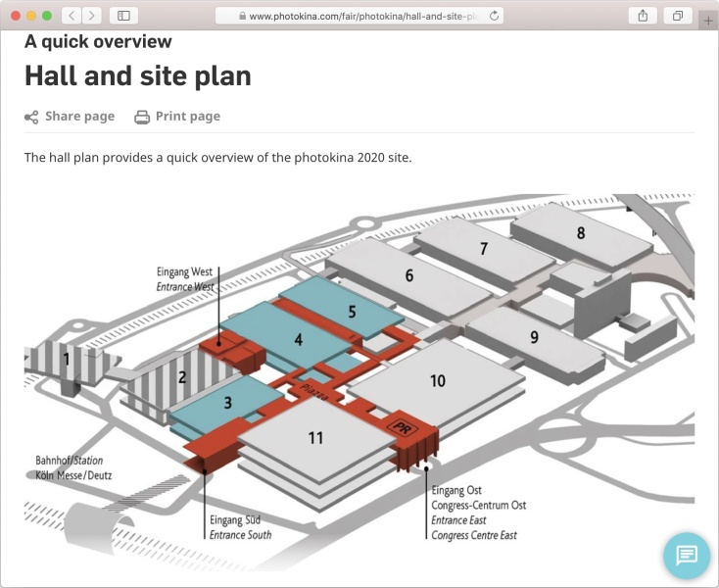Click the A quick overview subtitle
Image resolution: width=719 pixels, height=588 pixels.
pos(98,42)
